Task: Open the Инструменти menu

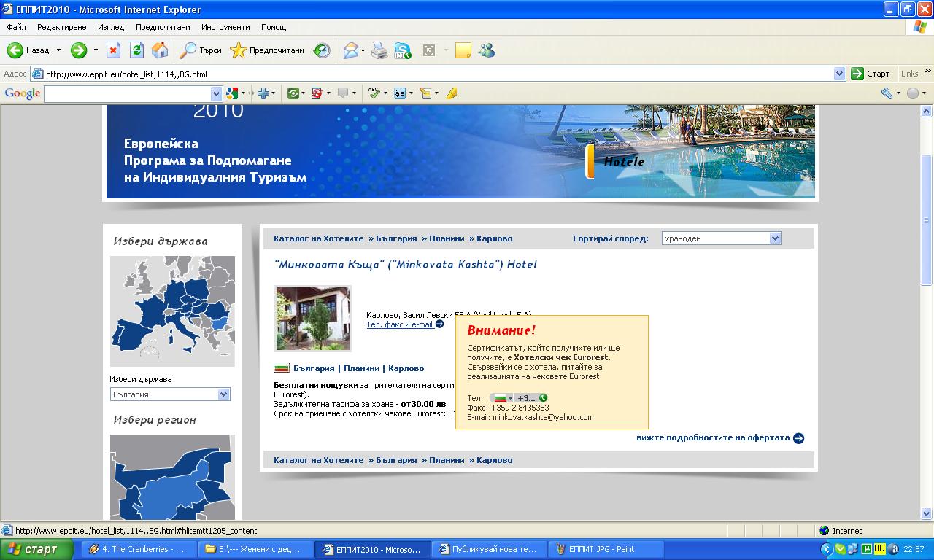Action: 225,27
